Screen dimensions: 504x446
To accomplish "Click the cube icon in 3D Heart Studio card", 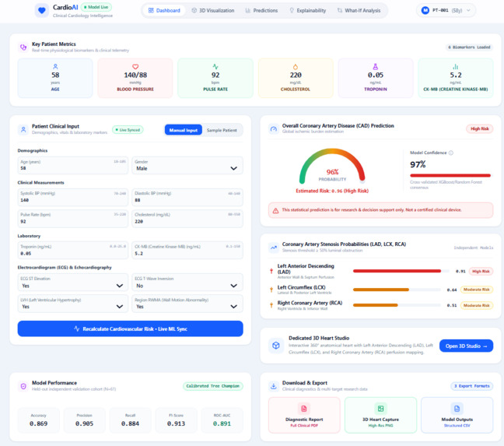I will coord(276,346).
